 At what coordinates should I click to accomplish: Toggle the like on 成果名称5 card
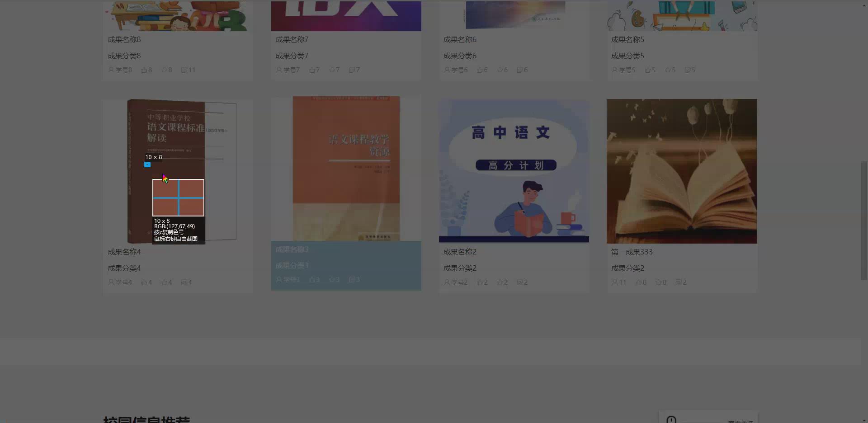point(647,70)
